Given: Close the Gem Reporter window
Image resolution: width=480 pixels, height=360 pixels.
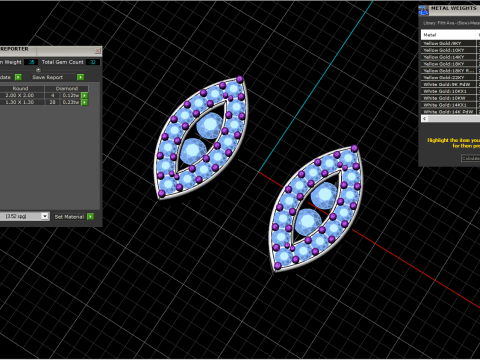Looking at the screenshot, I should click(97, 51).
